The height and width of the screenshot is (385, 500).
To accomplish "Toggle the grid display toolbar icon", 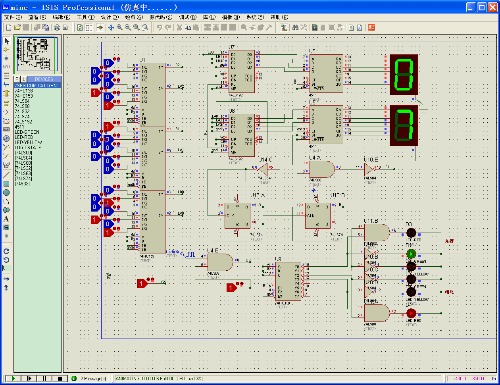I will point(89,28).
